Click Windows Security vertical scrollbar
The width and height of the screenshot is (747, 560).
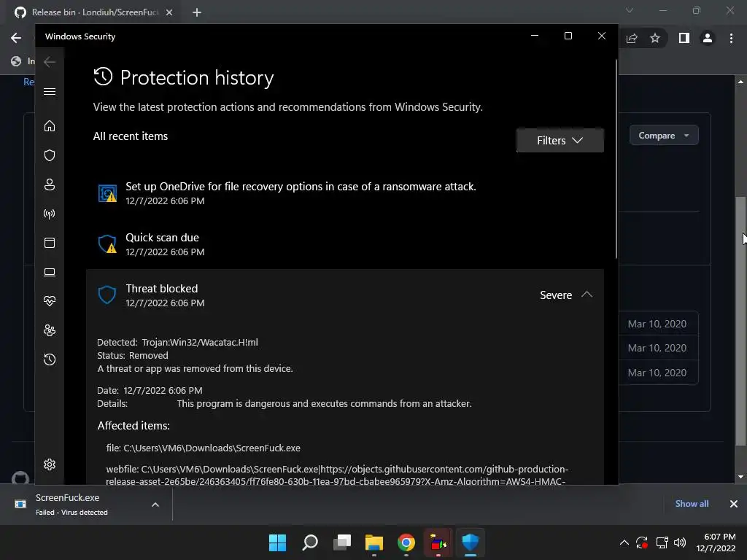[x=616, y=159]
